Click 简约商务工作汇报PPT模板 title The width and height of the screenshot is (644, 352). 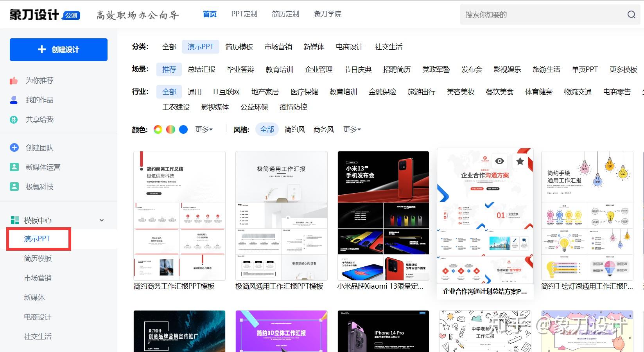pos(174,286)
